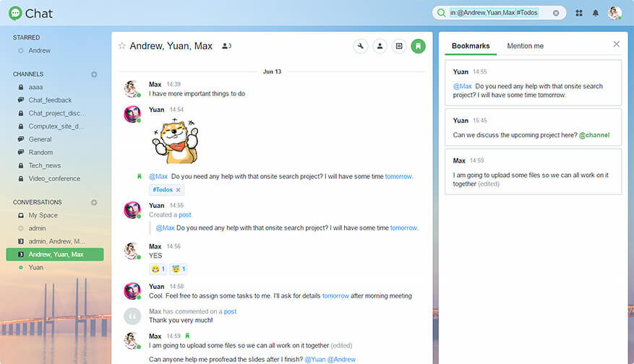Click the member count indicator in header

click(226, 46)
